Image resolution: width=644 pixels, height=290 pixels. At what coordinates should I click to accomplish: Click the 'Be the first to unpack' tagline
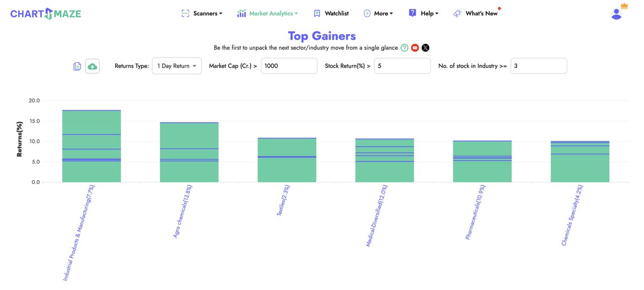(x=306, y=48)
